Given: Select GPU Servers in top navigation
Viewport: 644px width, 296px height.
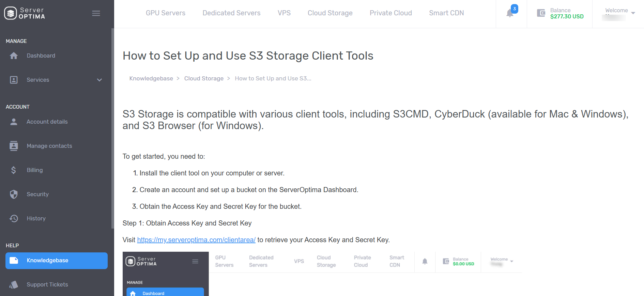Looking at the screenshot, I should click(x=166, y=13).
